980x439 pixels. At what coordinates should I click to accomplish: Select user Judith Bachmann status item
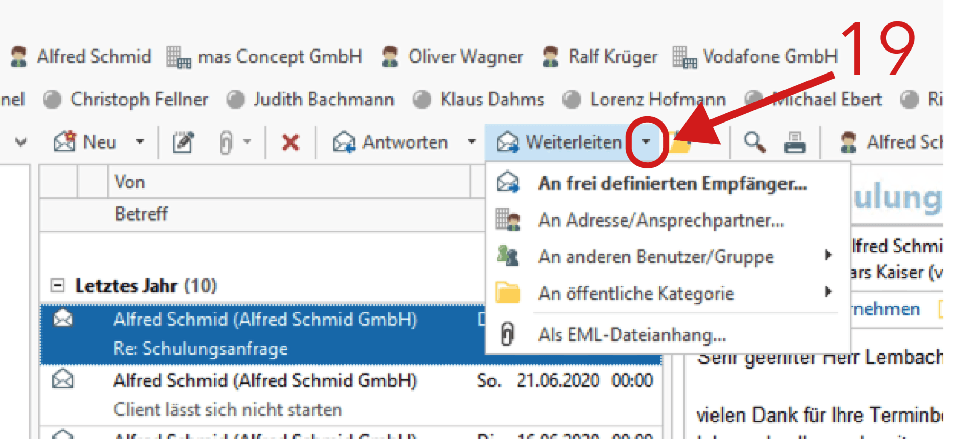point(310,99)
